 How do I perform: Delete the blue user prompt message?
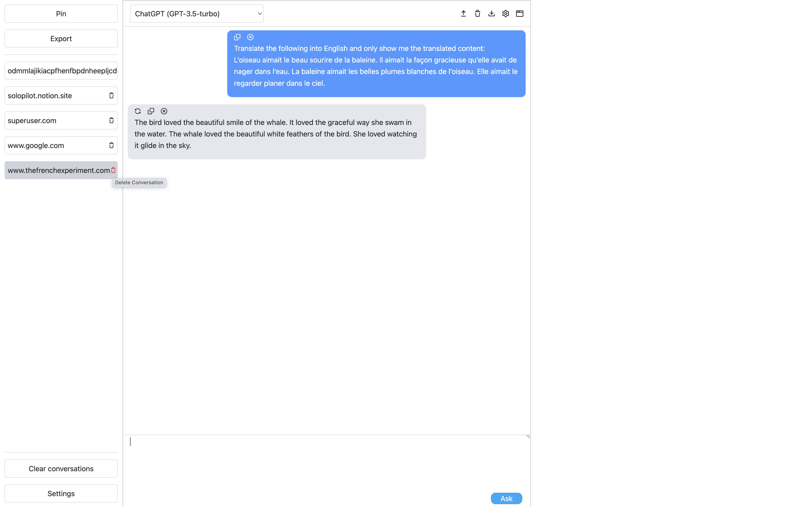250,37
